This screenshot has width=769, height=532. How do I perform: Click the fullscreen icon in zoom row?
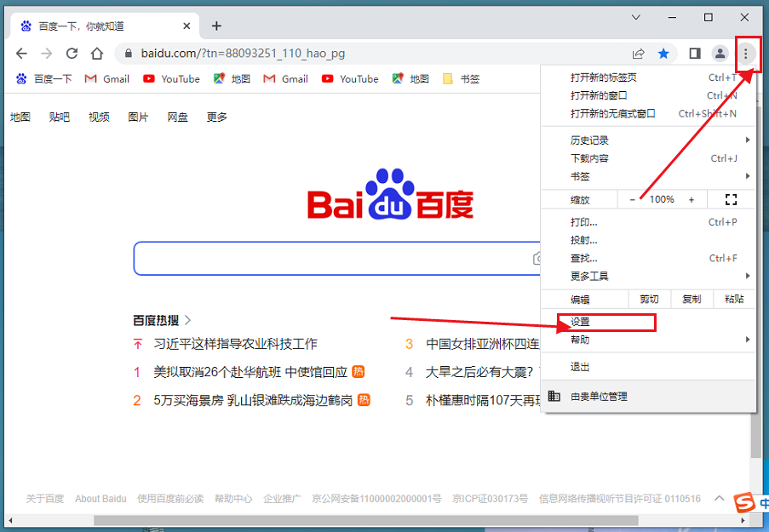tap(731, 199)
